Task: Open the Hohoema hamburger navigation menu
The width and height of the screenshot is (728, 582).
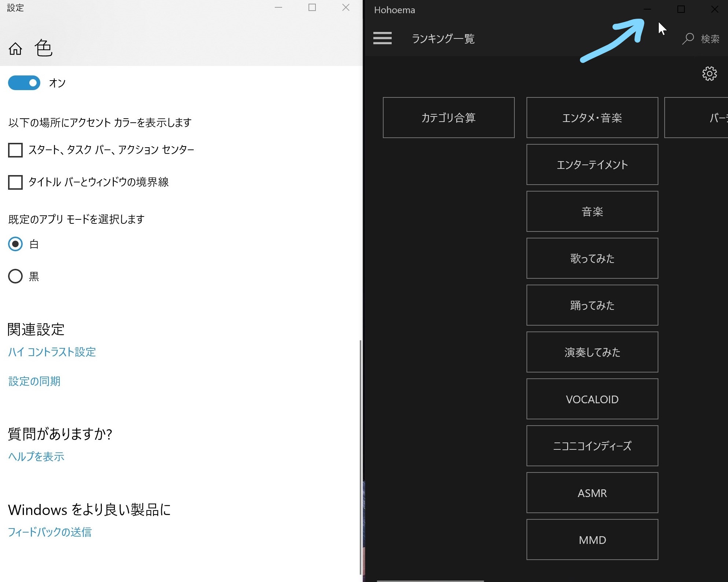Action: pyautogui.click(x=382, y=38)
